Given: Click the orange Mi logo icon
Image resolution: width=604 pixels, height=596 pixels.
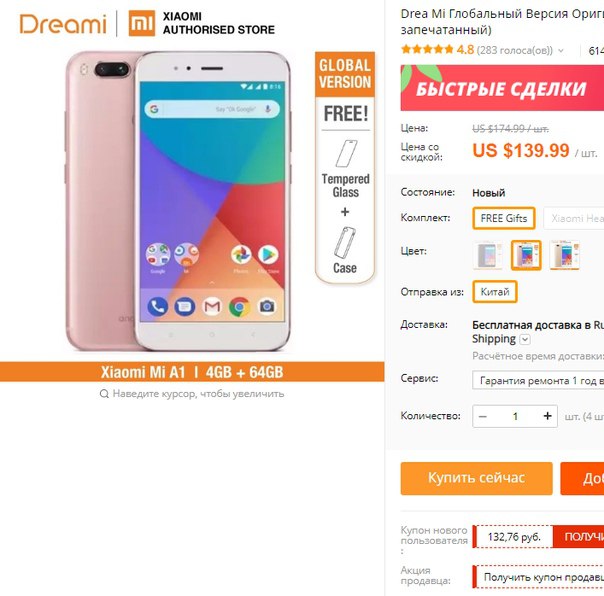Looking at the screenshot, I should (x=142, y=23).
